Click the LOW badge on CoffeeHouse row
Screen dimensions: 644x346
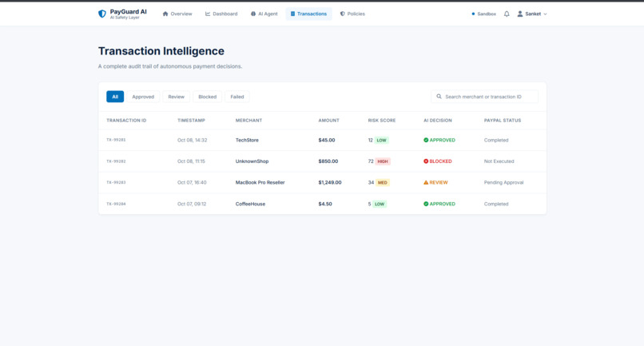(380, 204)
